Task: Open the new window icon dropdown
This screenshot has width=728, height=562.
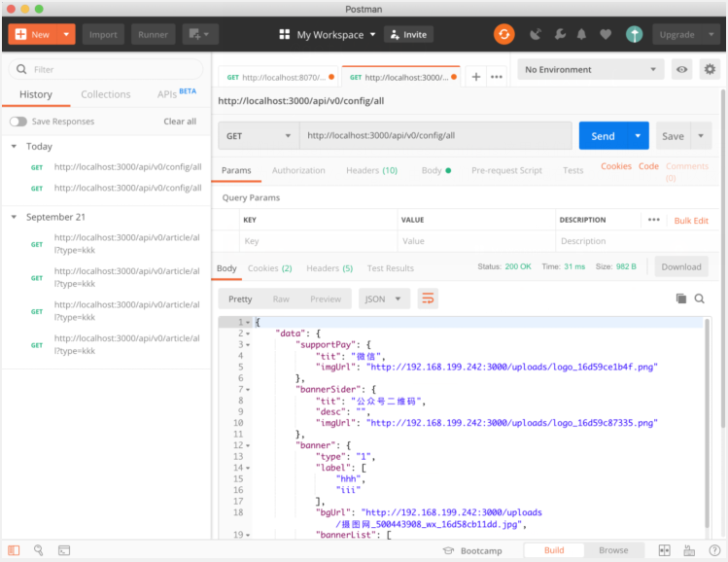Action: (x=200, y=34)
